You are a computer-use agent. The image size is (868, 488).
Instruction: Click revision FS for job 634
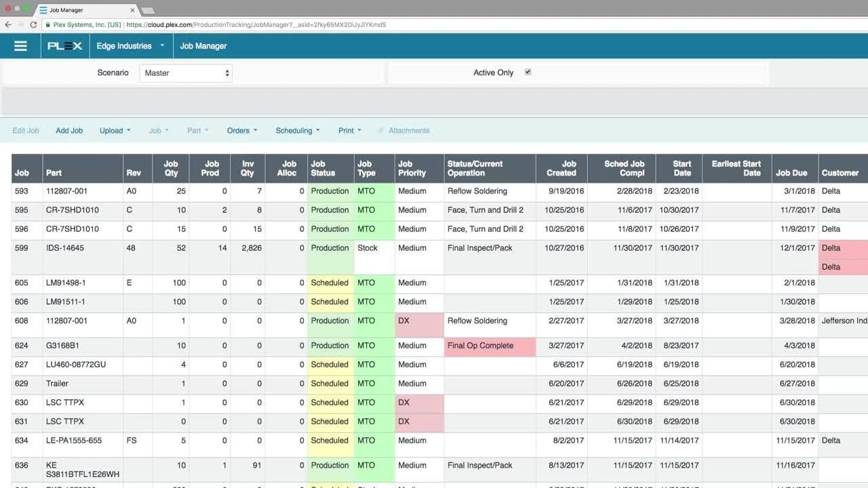pyautogui.click(x=132, y=441)
